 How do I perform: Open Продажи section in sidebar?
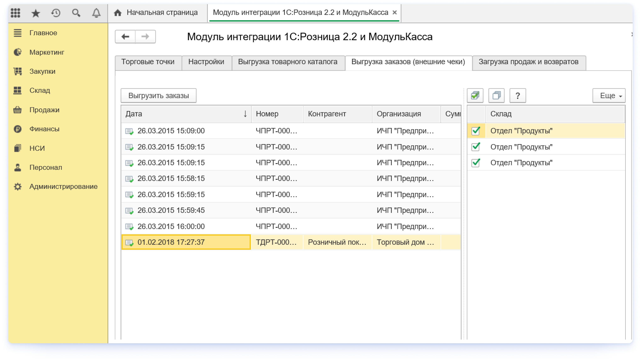[x=45, y=110]
